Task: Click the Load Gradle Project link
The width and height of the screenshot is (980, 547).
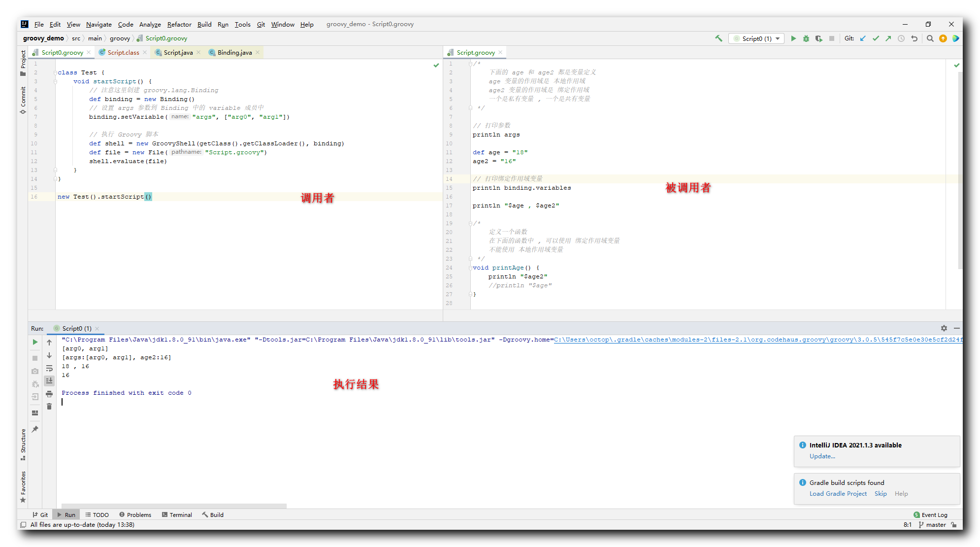Action: point(838,494)
